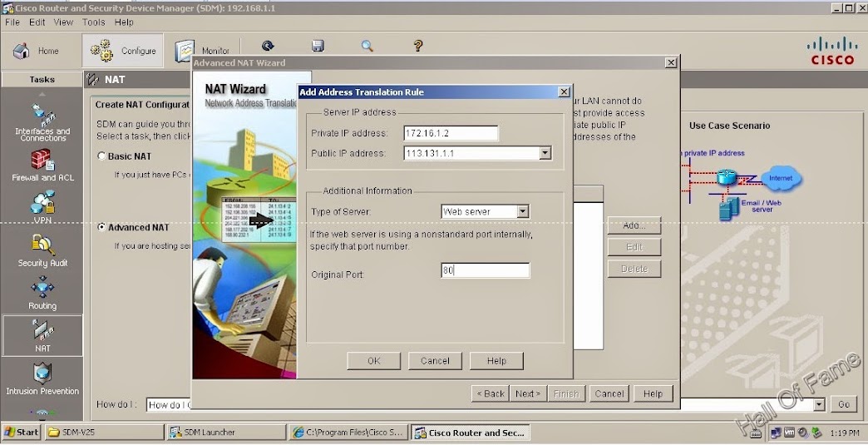868x445 pixels.
Task: Open the Home view icon
Action: [x=22, y=51]
